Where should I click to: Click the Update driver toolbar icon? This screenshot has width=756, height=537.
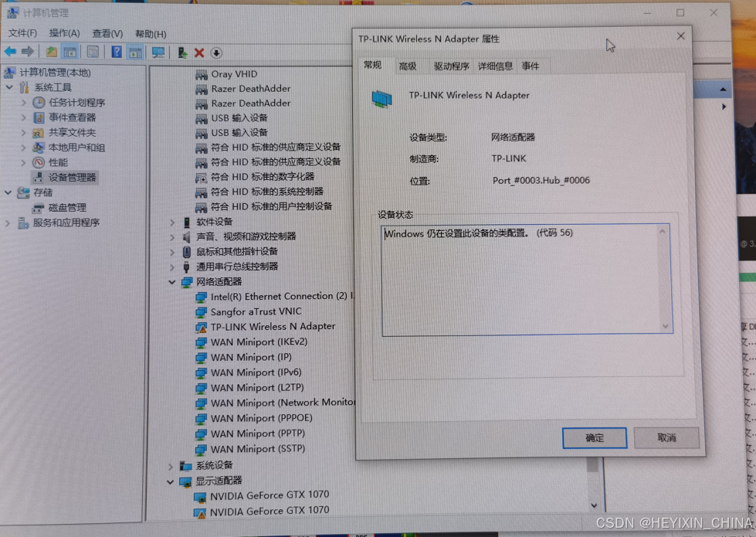(x=182, y=53)
